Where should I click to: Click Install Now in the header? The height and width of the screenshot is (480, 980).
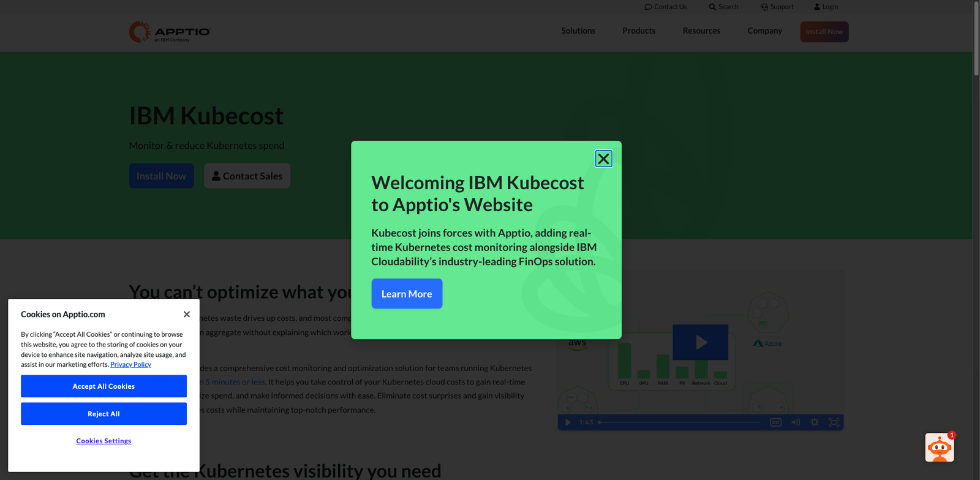coord(824,32)
